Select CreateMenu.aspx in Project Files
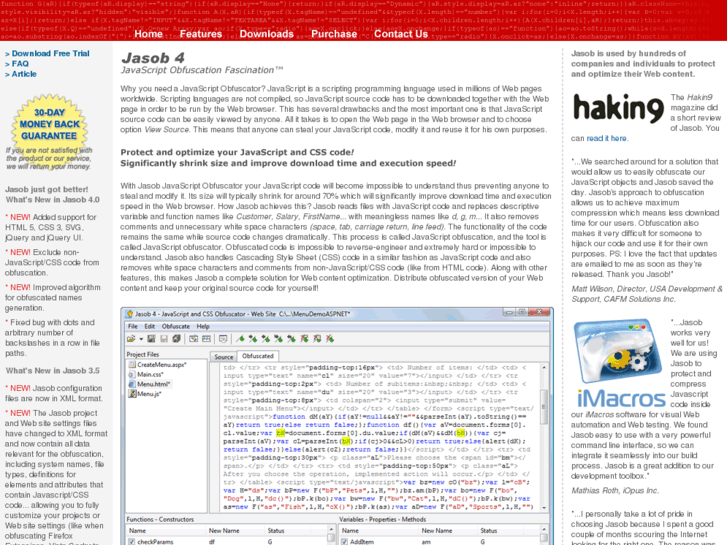Viewport: 727px width, 545px height. tap(157, 365)
